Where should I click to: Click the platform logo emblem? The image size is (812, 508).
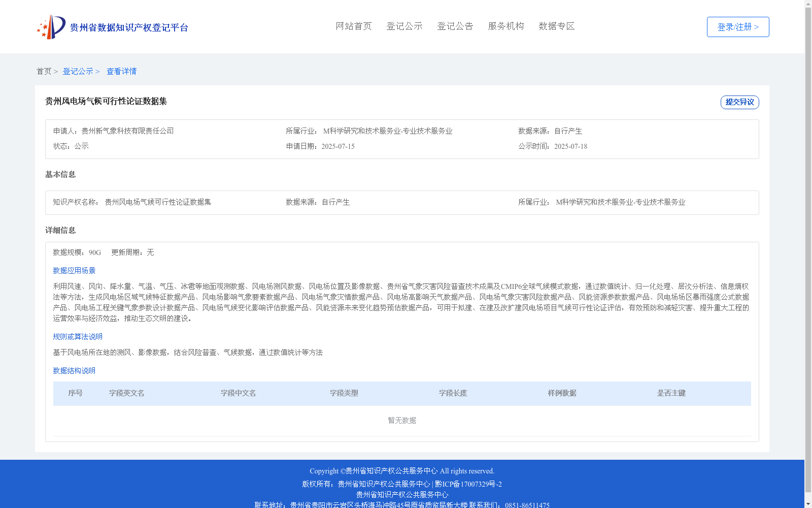point(51,27)
